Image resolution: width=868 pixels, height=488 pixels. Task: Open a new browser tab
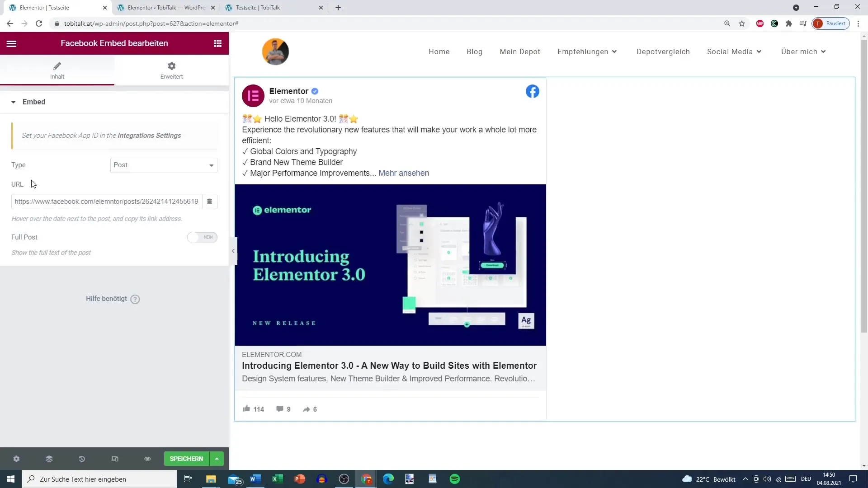(338, 8)
